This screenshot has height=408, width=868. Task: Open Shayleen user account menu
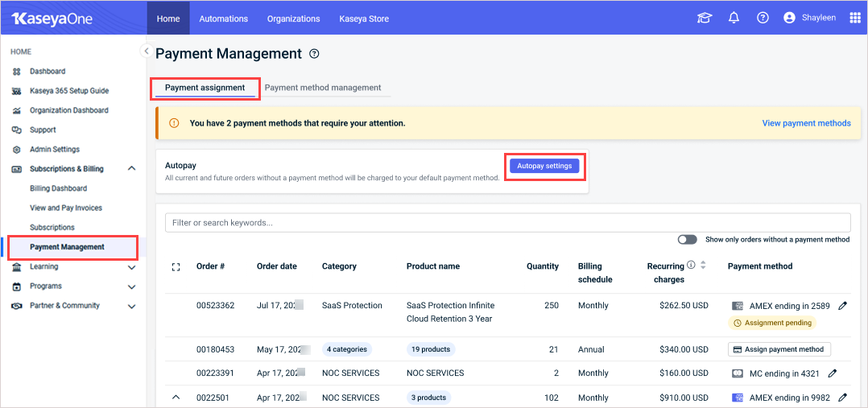point(809,19)
